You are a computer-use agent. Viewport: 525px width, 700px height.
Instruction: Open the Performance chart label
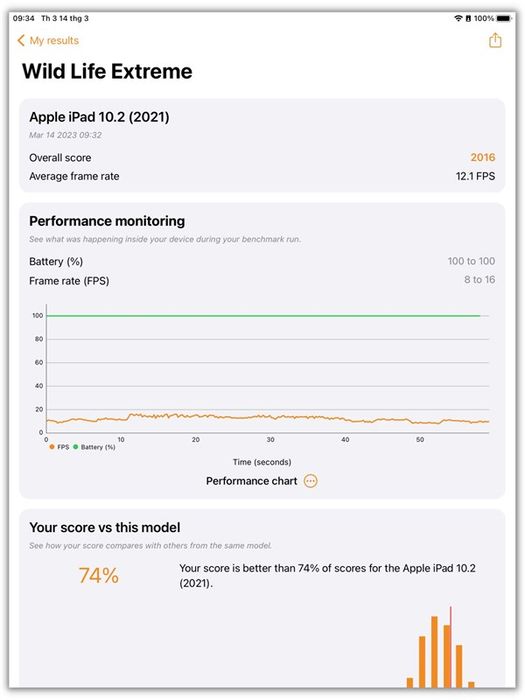point(251,481)
